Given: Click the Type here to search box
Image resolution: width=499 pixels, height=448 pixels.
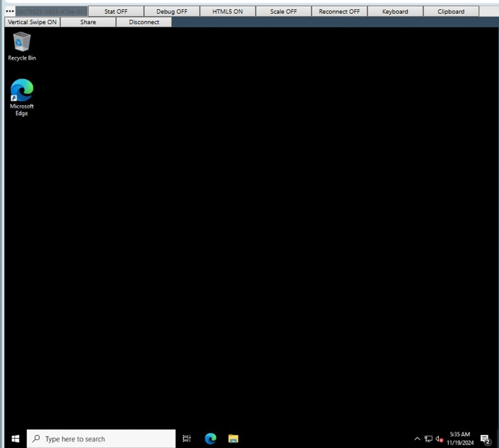Looking at the screenshot, I should click(101, 439).
